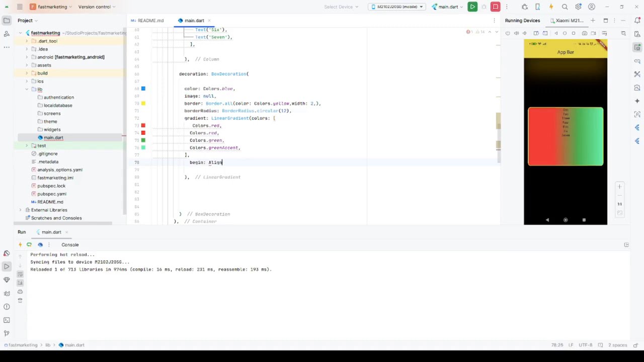Open Problems tool window icon
The image size is (644, 362).
[x=7, y=307]
